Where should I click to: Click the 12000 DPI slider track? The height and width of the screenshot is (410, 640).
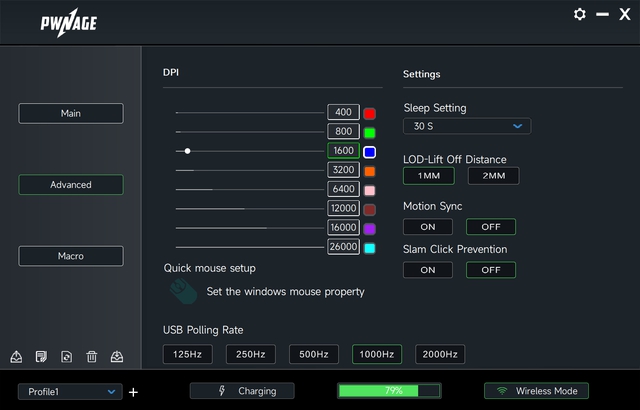(250, 208)
